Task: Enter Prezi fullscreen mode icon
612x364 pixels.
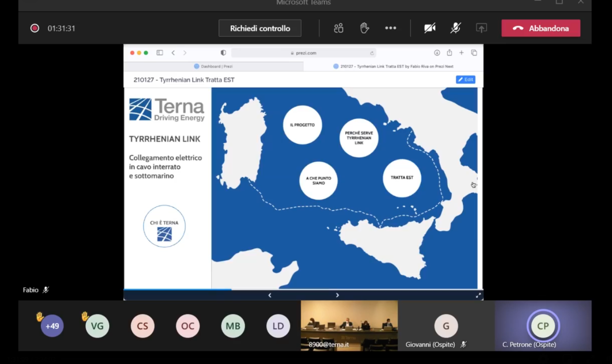Action: (x=478, y=295)
